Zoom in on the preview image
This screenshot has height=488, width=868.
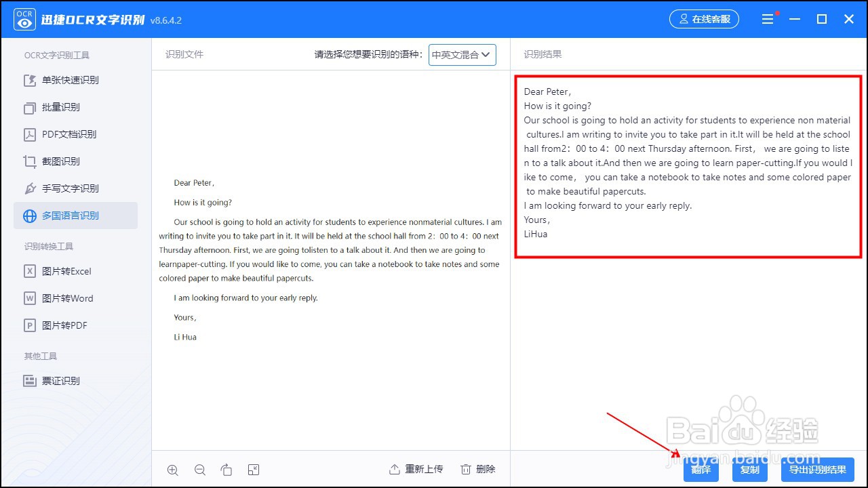[172, 469]
